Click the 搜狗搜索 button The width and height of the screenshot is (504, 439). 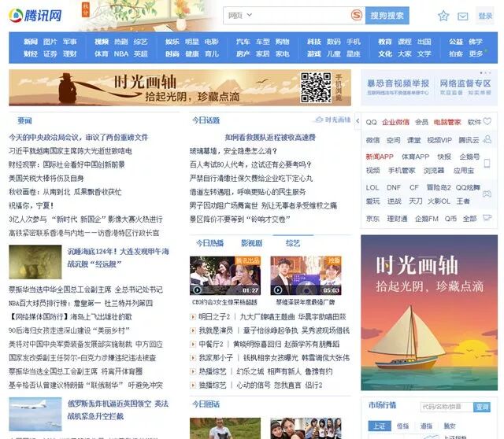point(387,16)
